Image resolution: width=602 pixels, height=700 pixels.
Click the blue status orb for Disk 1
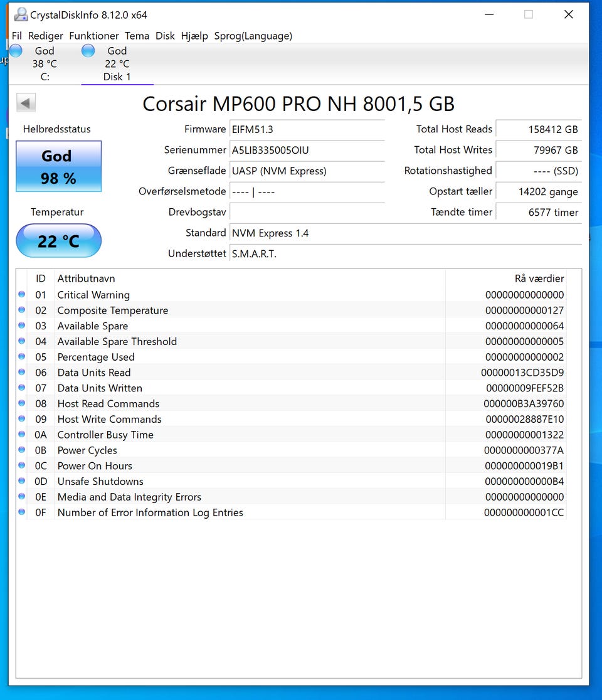(88, 50)
